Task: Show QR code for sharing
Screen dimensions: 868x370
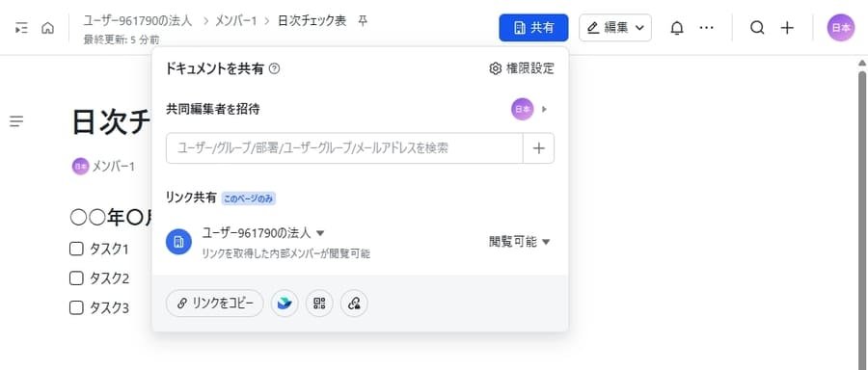Action: tap(319, 304)
